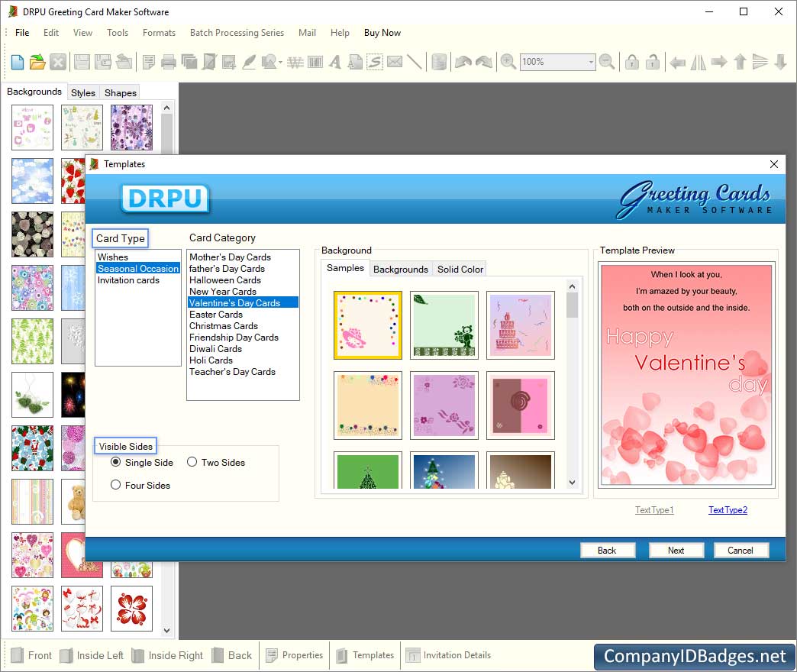The height and width of the screenshot is (672, 797).
Task: Click the Zoom In magnifier icon
Action: click(x=508, y=62)
